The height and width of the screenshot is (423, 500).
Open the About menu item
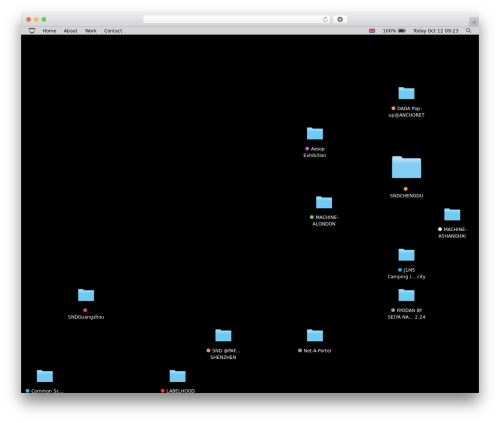pos(70,31)
